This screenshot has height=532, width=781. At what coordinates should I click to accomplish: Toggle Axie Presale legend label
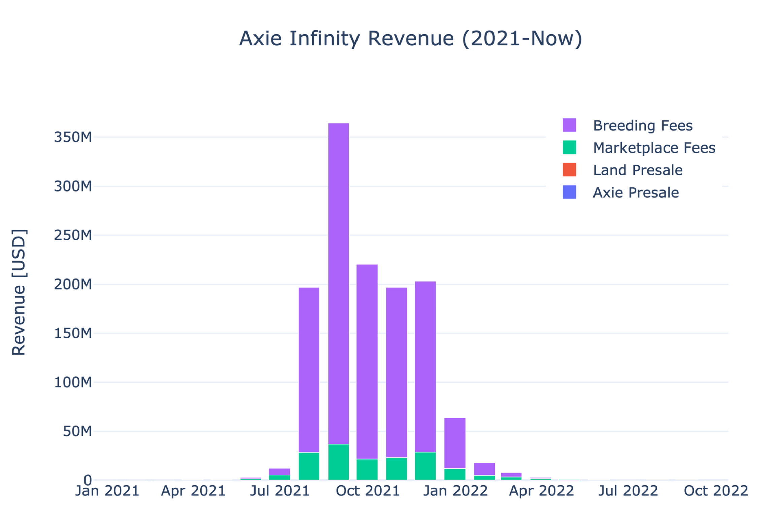click(x=636, y=193)
